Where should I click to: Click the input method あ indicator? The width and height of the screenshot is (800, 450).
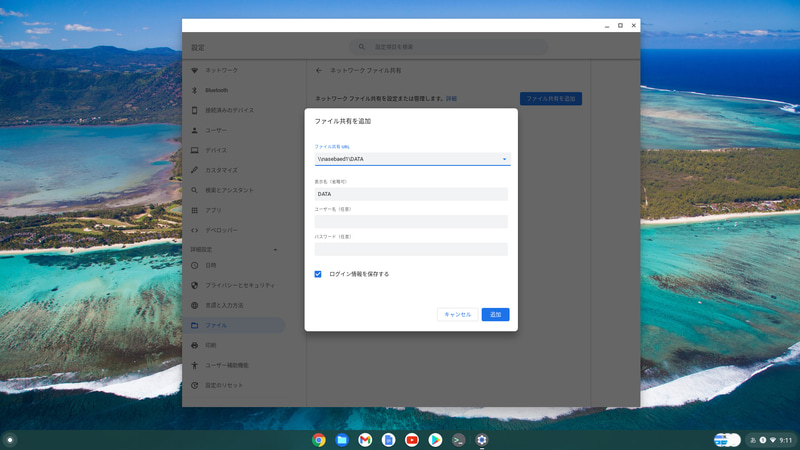pyautogui.click(x=753, y=440)
